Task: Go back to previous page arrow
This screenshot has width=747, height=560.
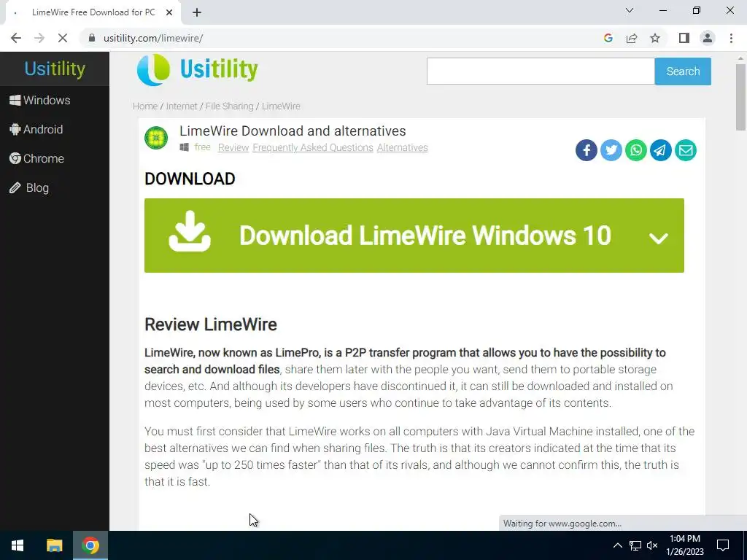Action: point(16,38)
